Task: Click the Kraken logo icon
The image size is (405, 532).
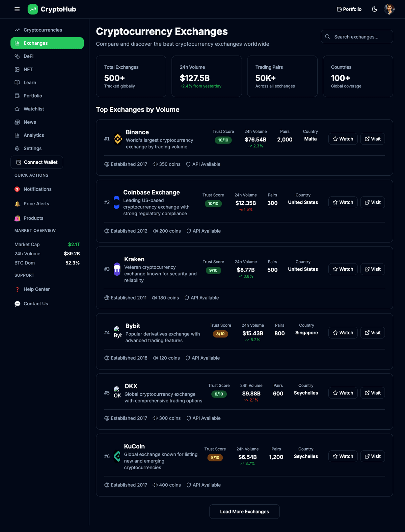Action: pyautogui.click(x=117, y=269)
